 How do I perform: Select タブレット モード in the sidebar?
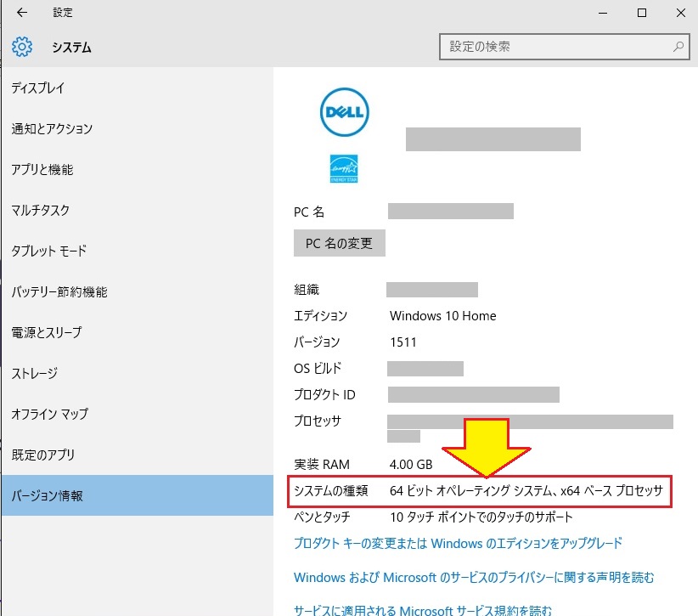point(49,251)
